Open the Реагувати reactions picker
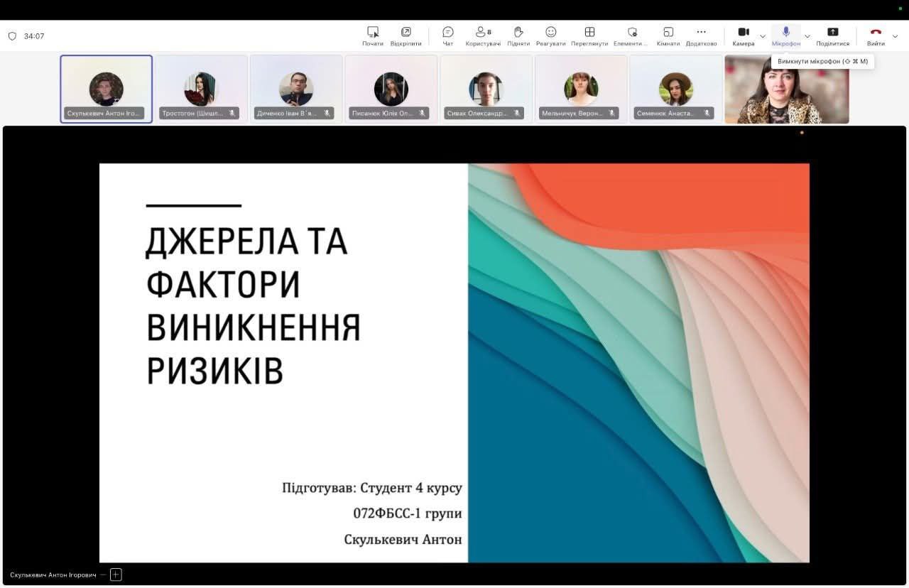This screenshot has height=588, width=909. pyautogui.click(x=551, y=35)
